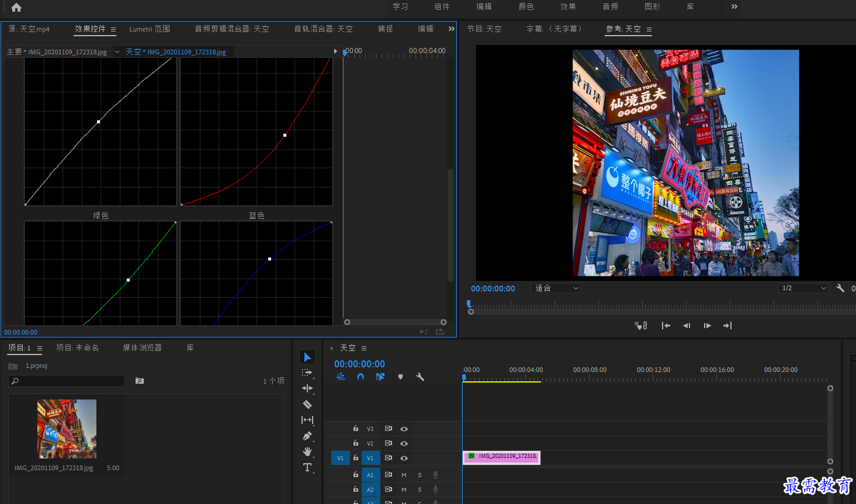Add a marker in the timeline

[400, 377]
